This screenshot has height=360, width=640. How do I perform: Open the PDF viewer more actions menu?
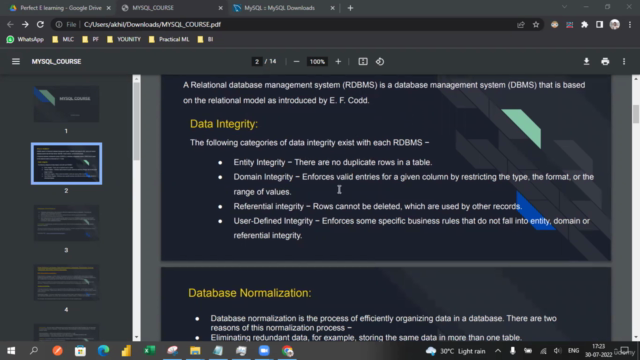tap(624, 62)
